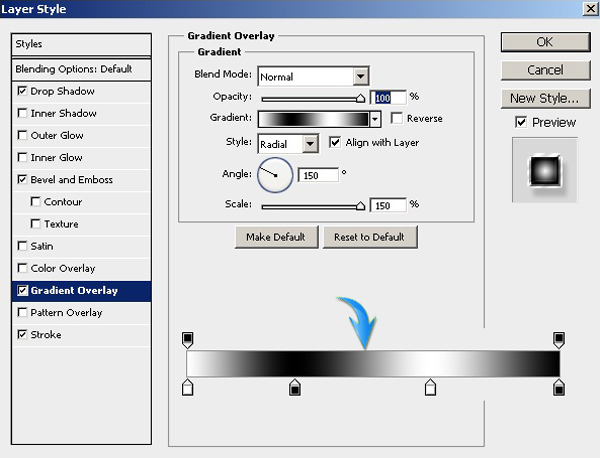Click the Angle dial control
Image resolution: width=600 pixels, height=458 pixels.
pyautogui.click(x=275, y=175)
